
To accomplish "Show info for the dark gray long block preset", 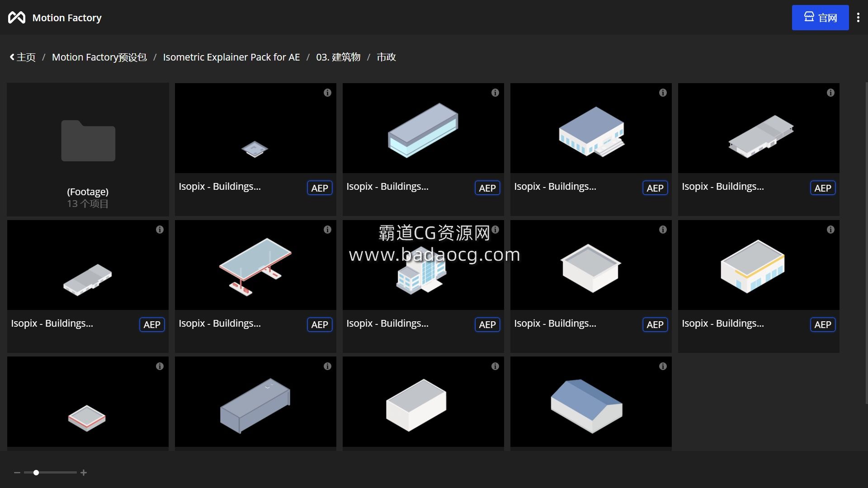I will coord(327,366).
